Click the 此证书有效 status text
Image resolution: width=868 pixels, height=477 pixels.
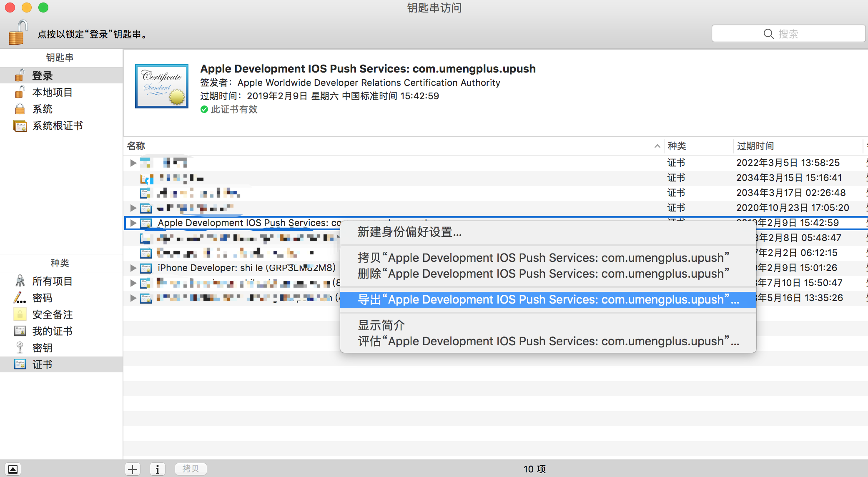234,109
